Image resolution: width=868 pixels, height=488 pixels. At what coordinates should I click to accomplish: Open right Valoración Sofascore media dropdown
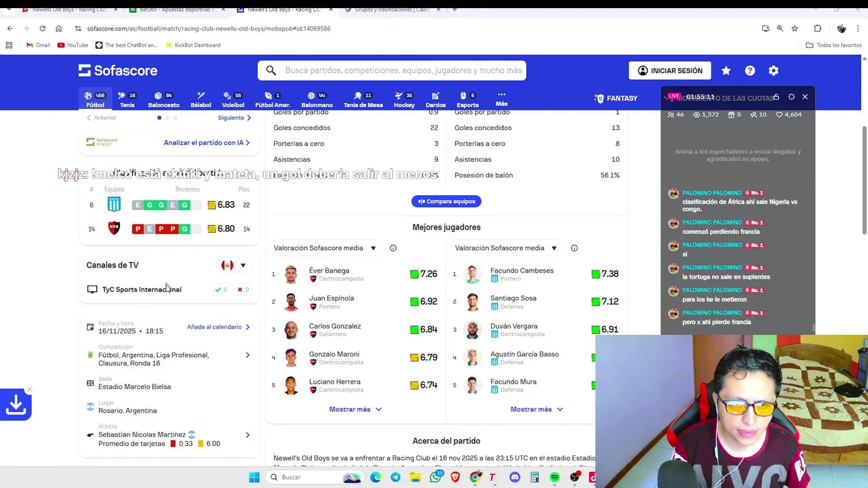coord(506,248)
